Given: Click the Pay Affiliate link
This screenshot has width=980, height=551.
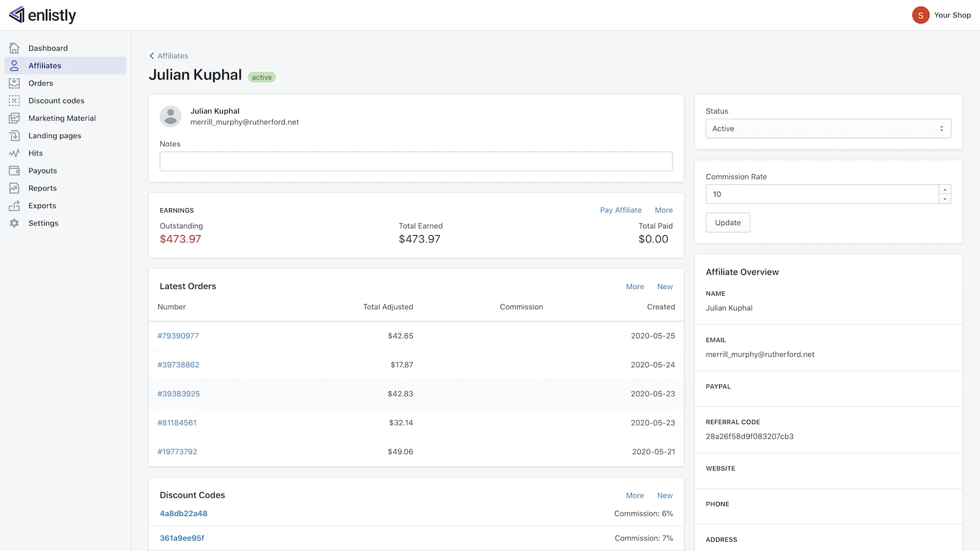Looking at the screenshot, I should pos(620,210).
